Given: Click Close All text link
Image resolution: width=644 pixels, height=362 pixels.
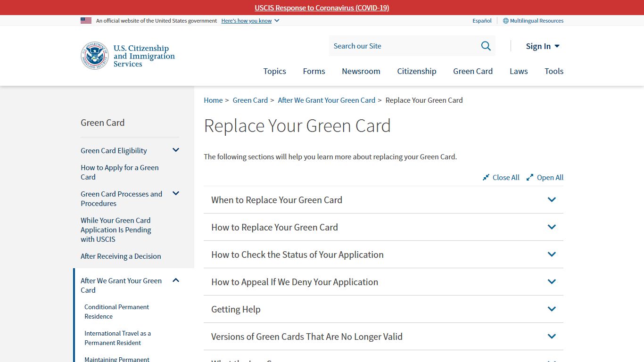Looking at the screenshot, I should [x=506, y=177].
